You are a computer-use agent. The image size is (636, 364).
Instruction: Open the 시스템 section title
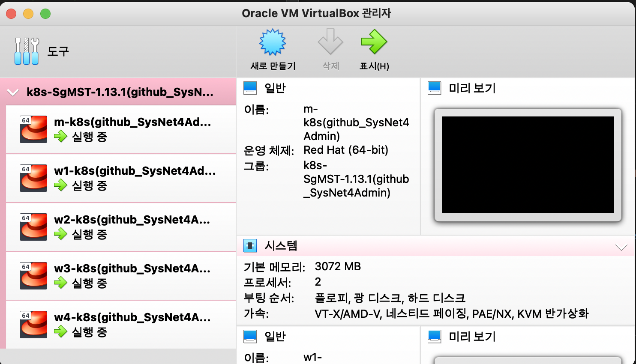click(x=281, y=246)
